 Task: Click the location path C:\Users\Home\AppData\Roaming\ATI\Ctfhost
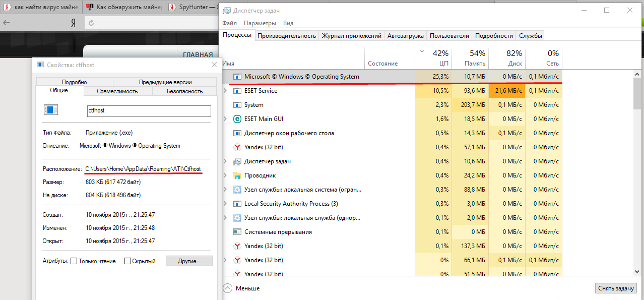pyautogui.click(x=143, y=168)
